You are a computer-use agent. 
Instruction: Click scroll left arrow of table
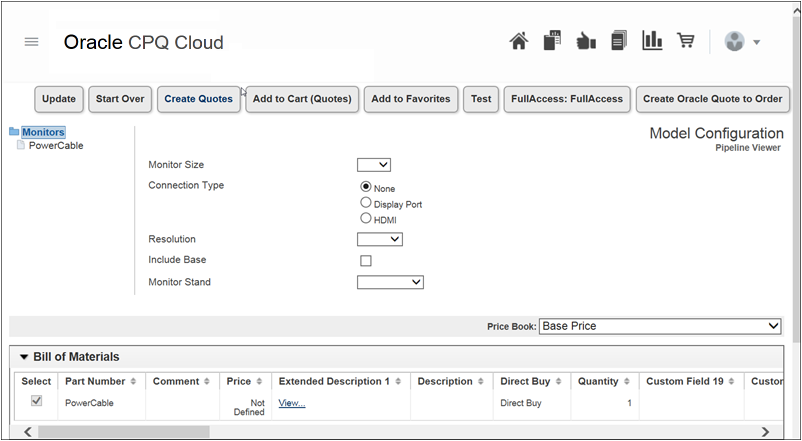[28, 432]
